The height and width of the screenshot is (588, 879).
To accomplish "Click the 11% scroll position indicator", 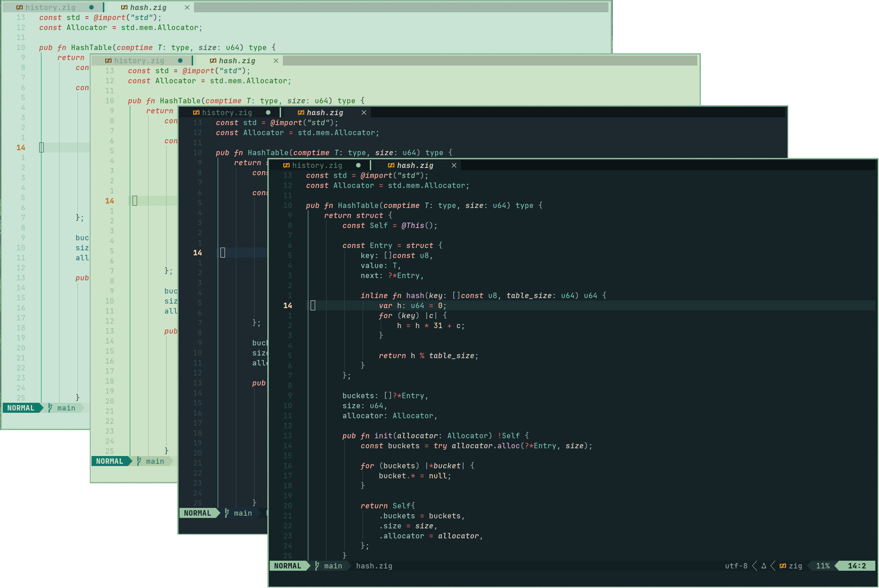I will (823, 566).
